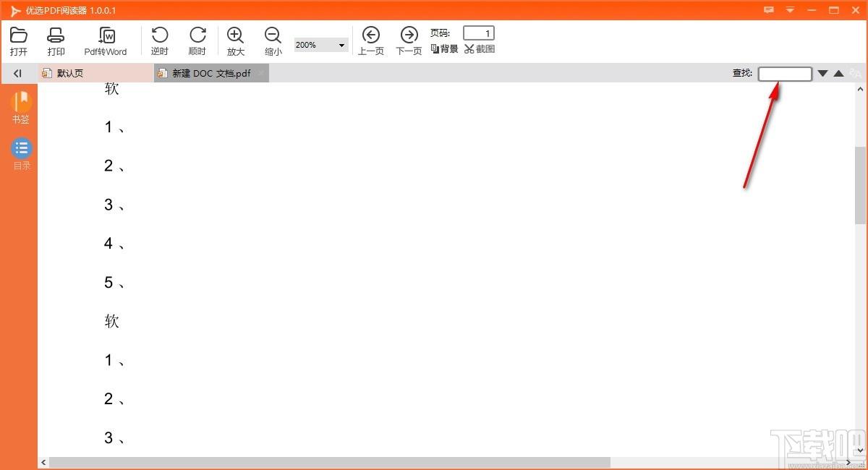Take a screenshot with 截图
868x470 pixels.
coord(480,49)
